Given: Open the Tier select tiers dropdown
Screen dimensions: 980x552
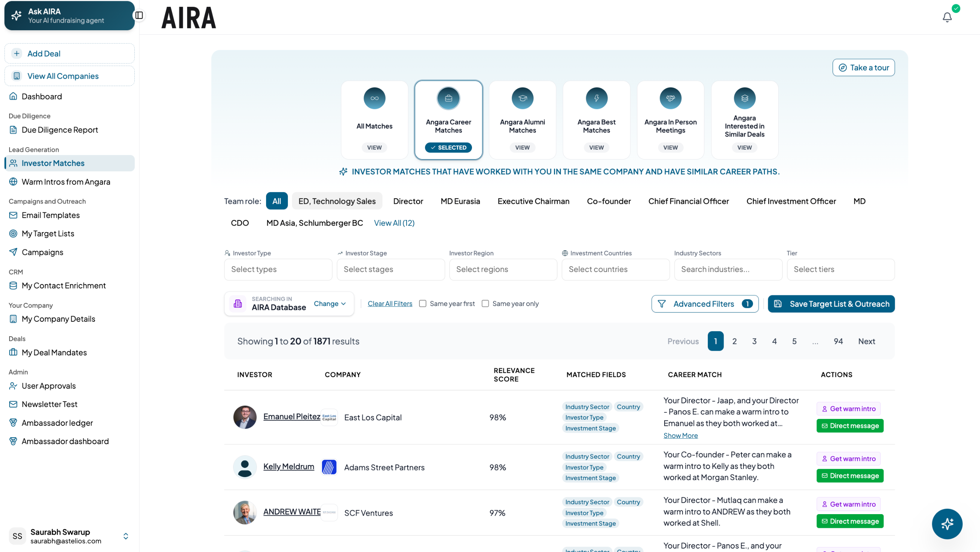Looking at the screenshot, I should [x=841, y=269].
